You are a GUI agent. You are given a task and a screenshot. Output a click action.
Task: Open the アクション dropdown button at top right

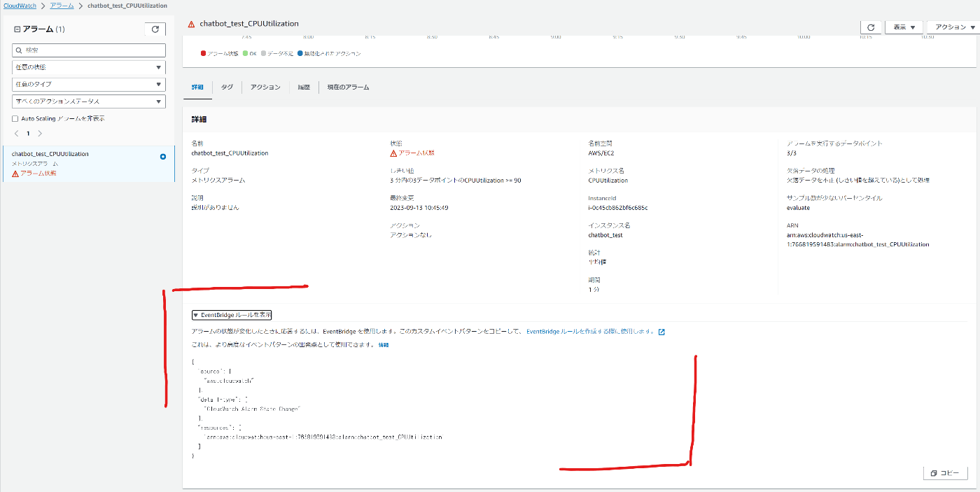(x=954, y=27)
